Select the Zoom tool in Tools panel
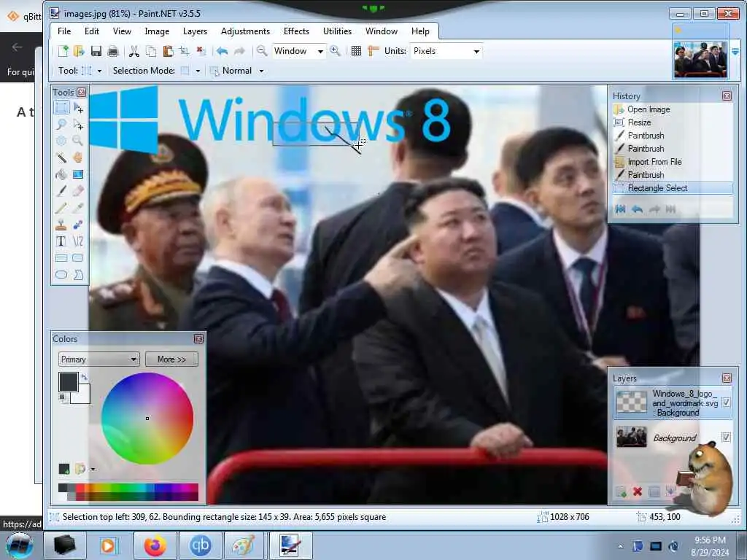 coord(77,141)
